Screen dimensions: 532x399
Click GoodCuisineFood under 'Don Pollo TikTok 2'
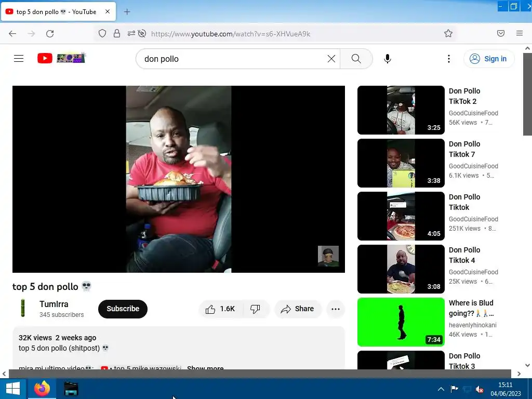473,113
